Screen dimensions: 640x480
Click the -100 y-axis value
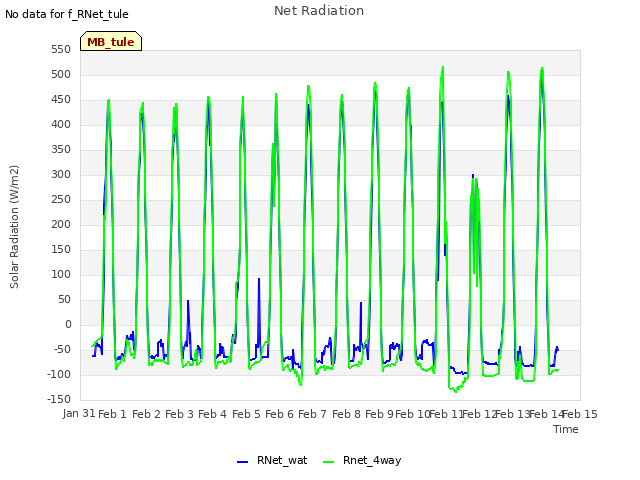pyautogui.click(x=59, y=374)
